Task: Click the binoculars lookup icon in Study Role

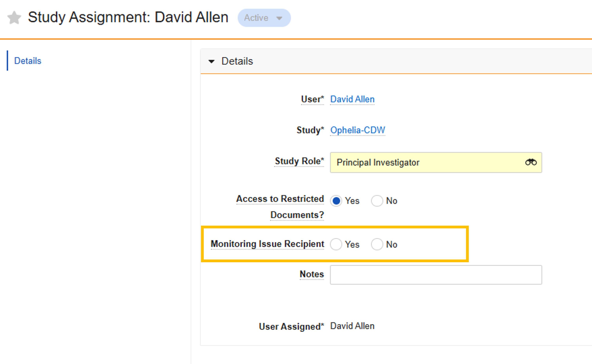Action: [531, 162]
